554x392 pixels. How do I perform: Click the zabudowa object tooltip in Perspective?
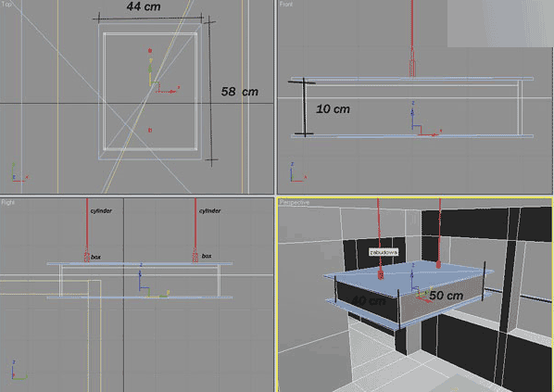click(384, 252)
